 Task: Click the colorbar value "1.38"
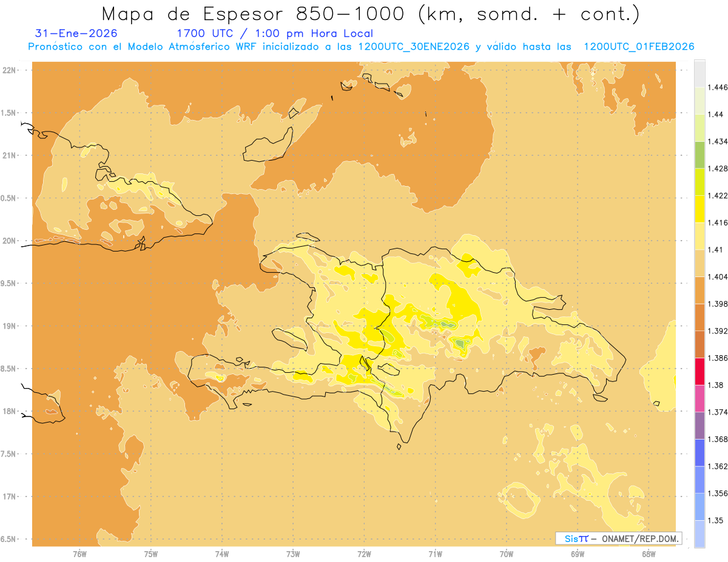click(x=716, y=385)
